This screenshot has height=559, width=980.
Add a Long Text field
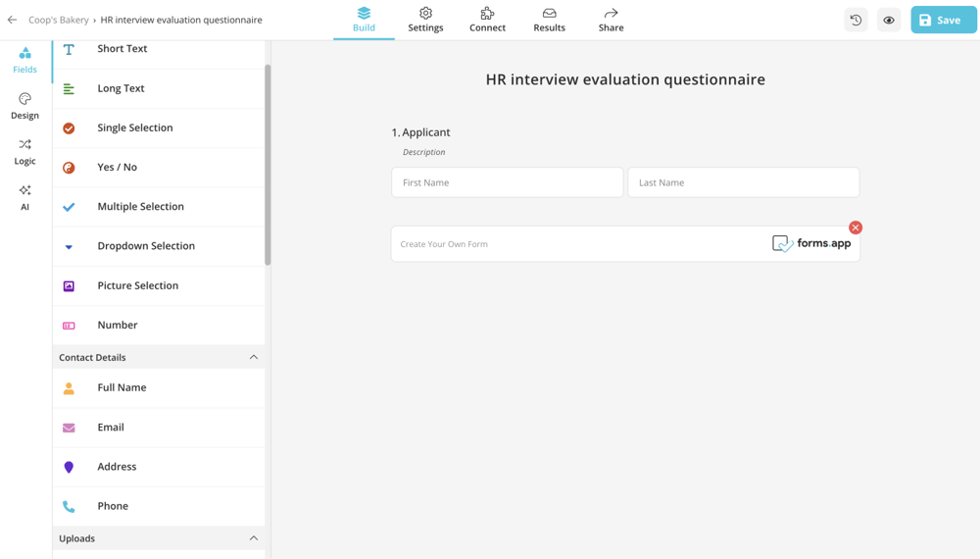(159, 89)
